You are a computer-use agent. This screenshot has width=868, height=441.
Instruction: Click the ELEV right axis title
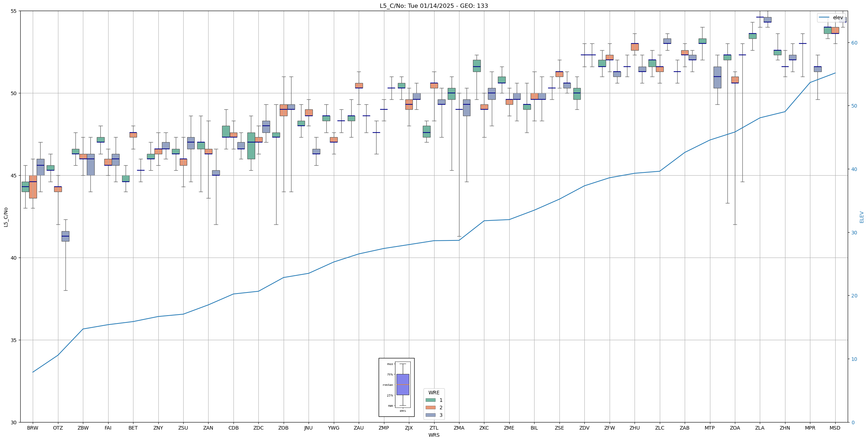click(862, 217)
